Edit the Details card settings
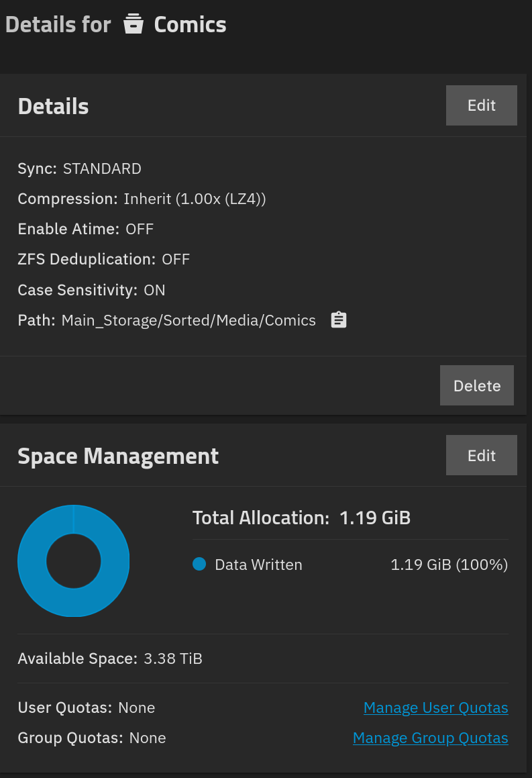This screenshot has height=778, width=532. tap(482, 105)
